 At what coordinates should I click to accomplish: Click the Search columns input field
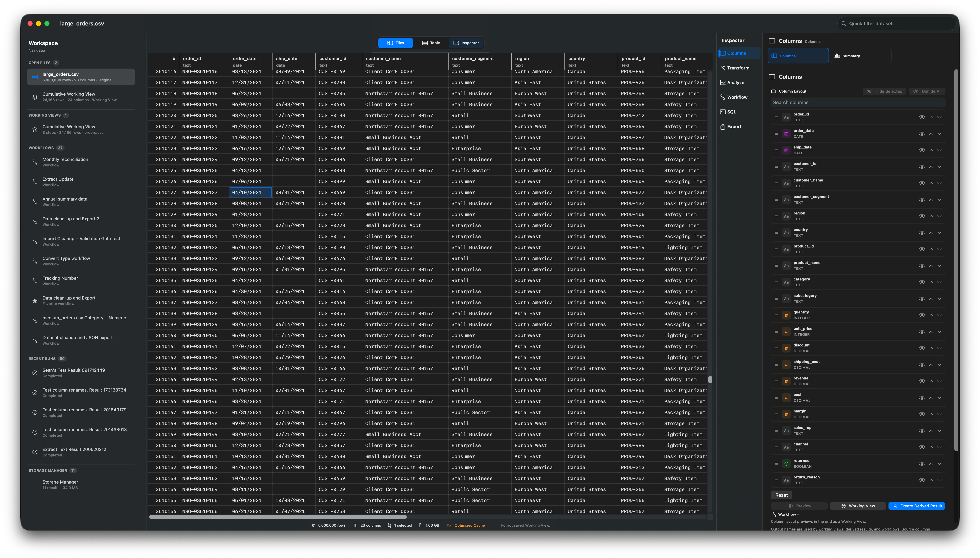(x=857, y=102)
